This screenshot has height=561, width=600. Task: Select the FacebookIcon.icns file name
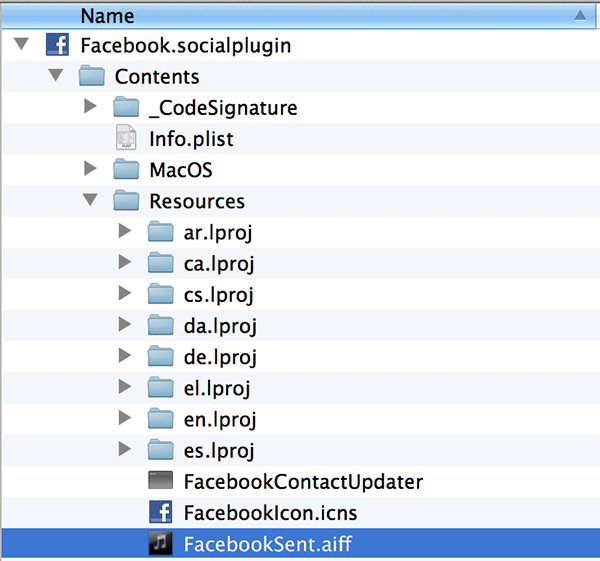[x=271, y=513]
